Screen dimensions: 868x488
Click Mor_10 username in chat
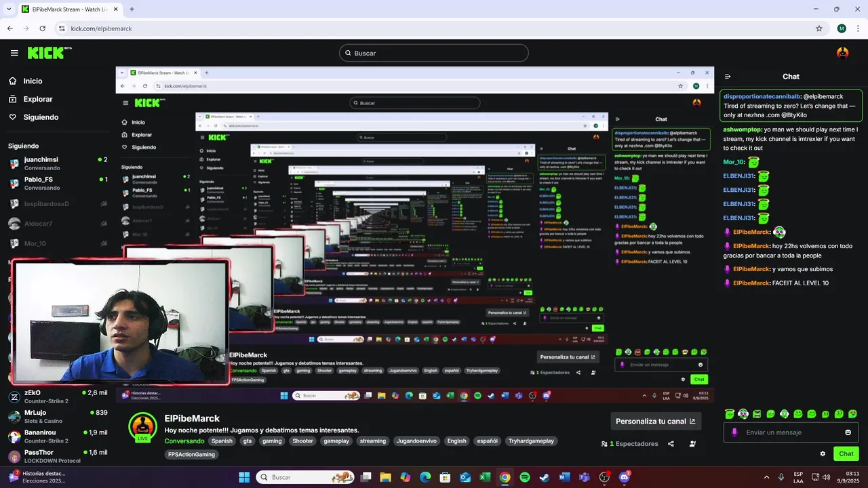coord(734,162)
